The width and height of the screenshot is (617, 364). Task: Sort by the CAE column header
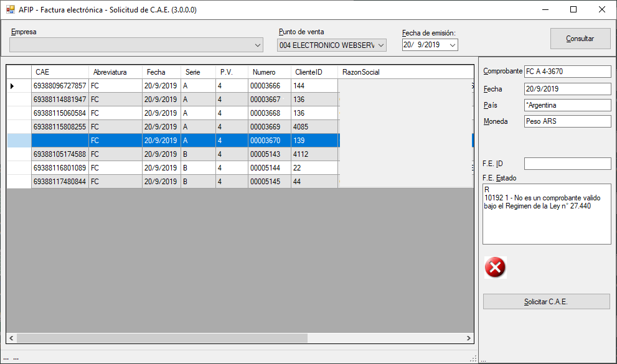pyautogui.click(x=59, y=72)
